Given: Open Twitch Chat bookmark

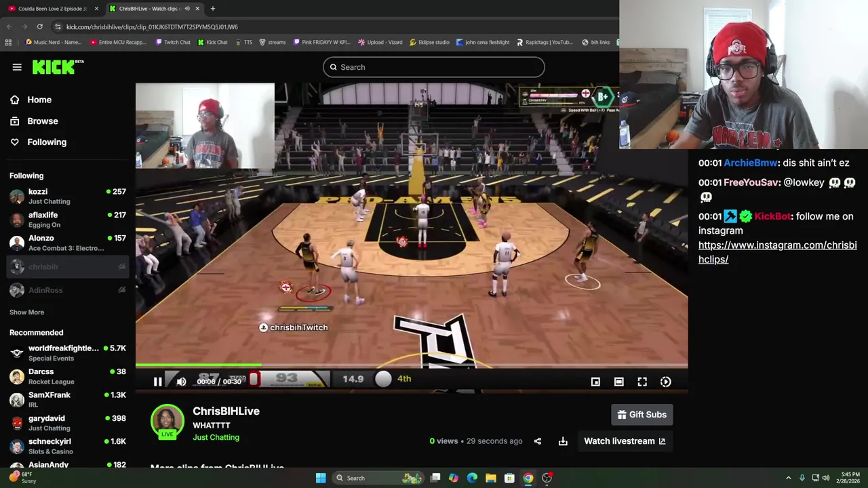Looking at the screenshot, I should [x=172, y=42].
